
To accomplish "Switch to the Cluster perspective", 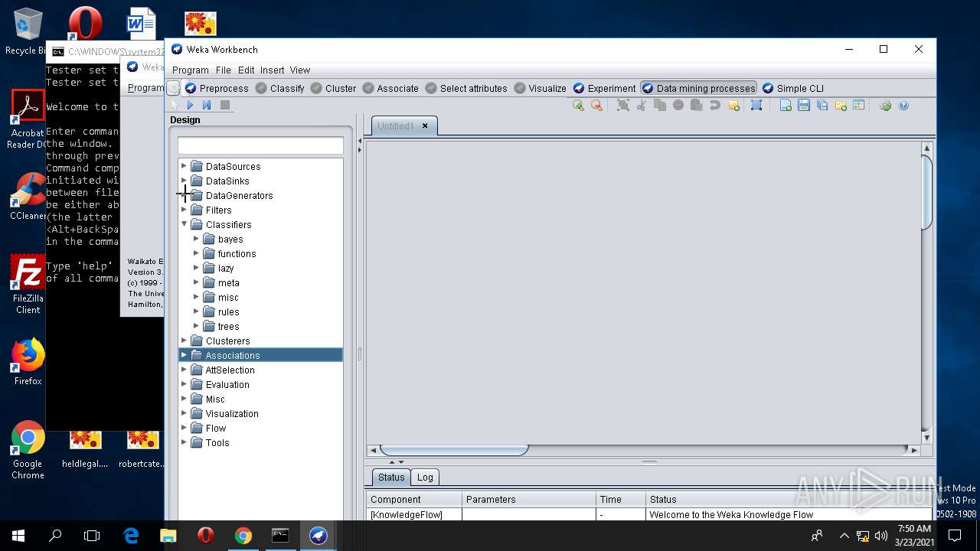I will (333, 88).
